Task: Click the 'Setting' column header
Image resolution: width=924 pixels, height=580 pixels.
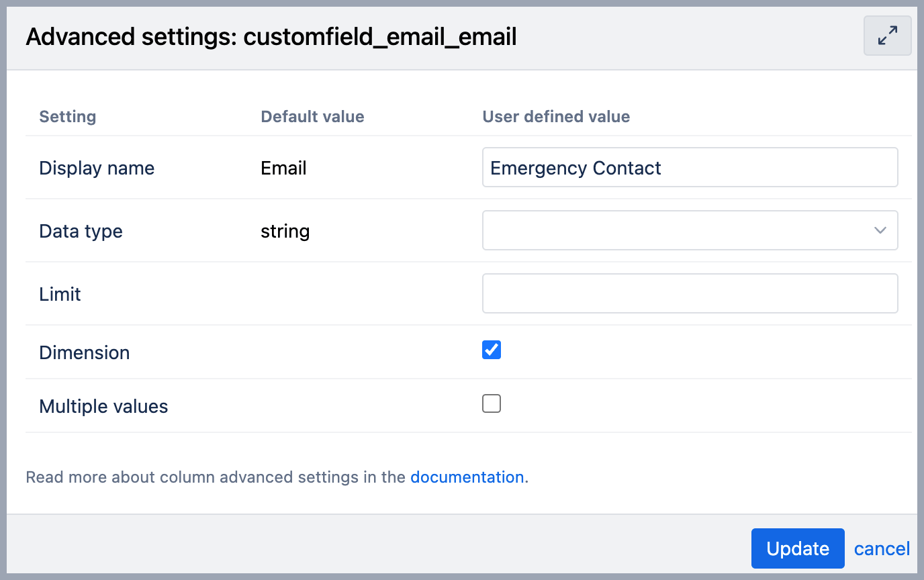Action: click(67, 116)
